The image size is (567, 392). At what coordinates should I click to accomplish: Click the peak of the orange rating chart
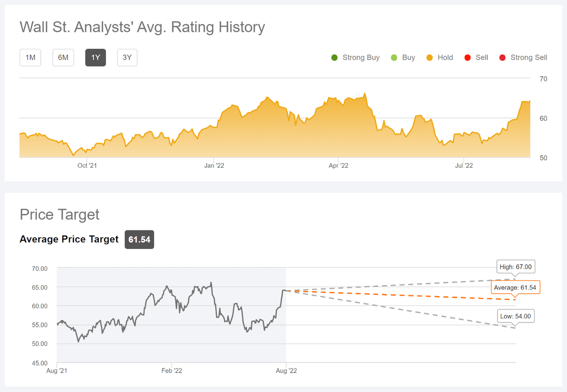(x=365, y=94)
